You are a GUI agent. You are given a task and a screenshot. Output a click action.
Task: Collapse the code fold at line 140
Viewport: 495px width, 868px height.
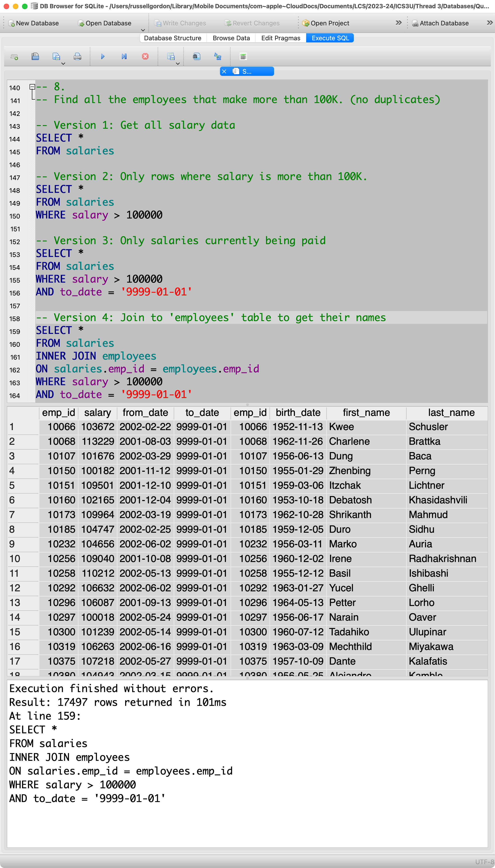32,87
